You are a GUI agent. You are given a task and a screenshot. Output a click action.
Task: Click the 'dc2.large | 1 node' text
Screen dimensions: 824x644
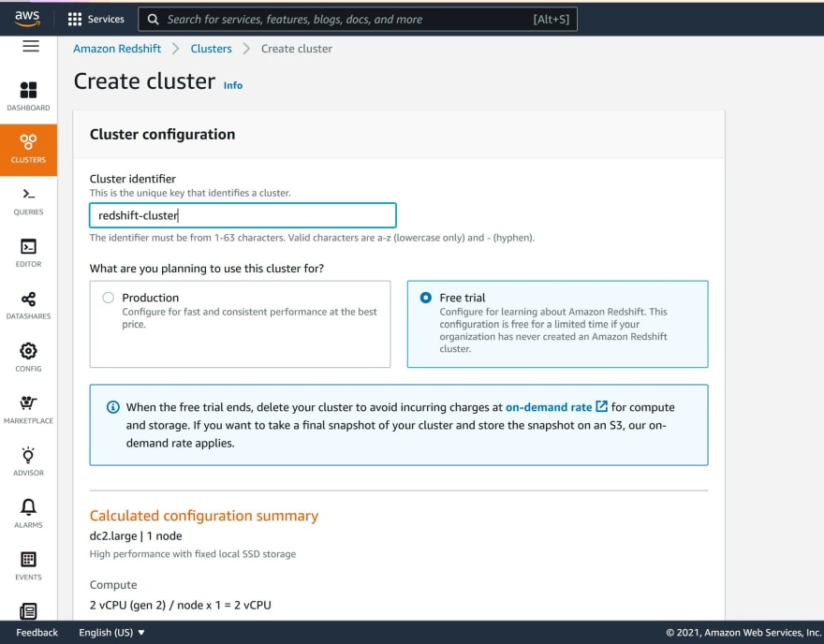(136, 535)
